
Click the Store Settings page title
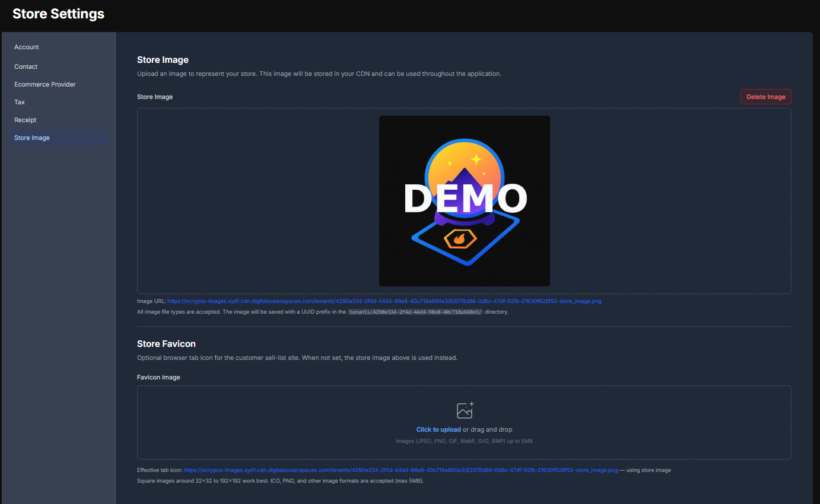(58, 14)
